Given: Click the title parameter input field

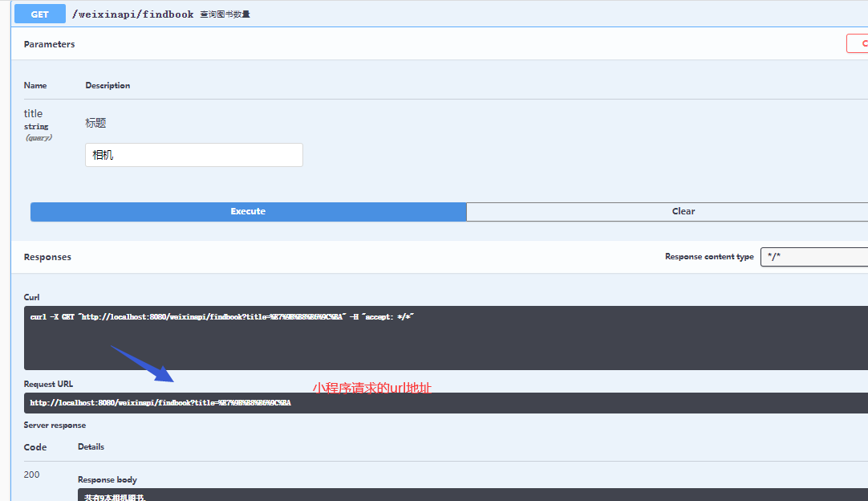Looking at the screenshot, I should coord(194,155).
